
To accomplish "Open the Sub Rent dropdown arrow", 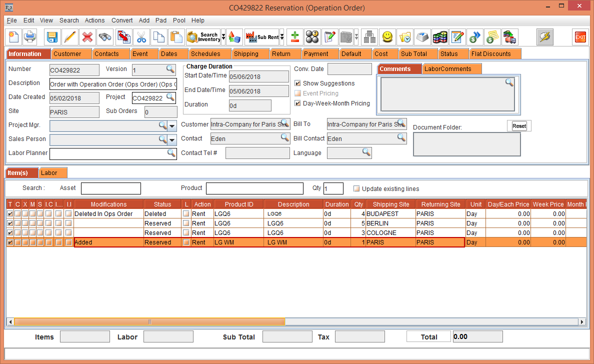I will pos(282,37).
